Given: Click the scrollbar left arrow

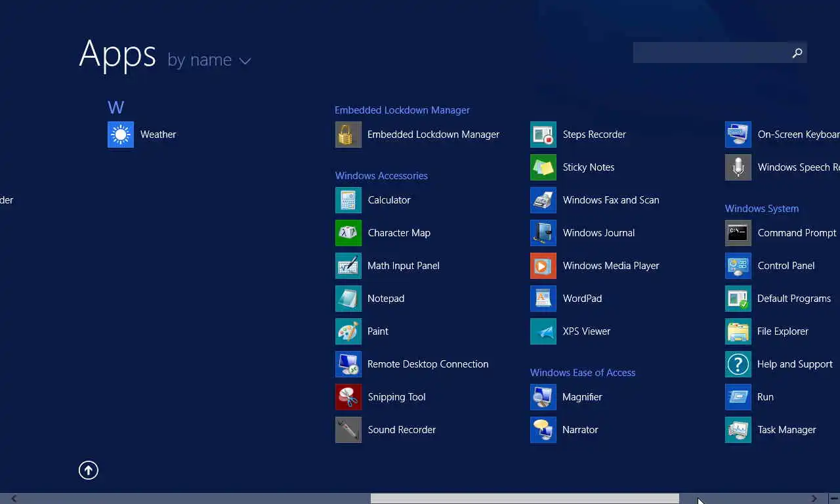Looking at the screenshot, I should (x=14, y=499).
